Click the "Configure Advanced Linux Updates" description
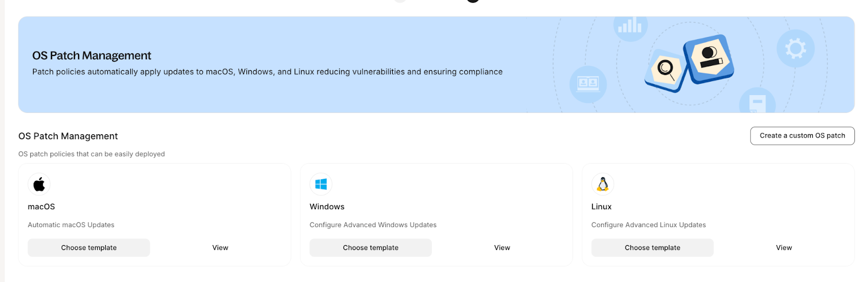This screenshot has height=282, width=868. point(648,225)
